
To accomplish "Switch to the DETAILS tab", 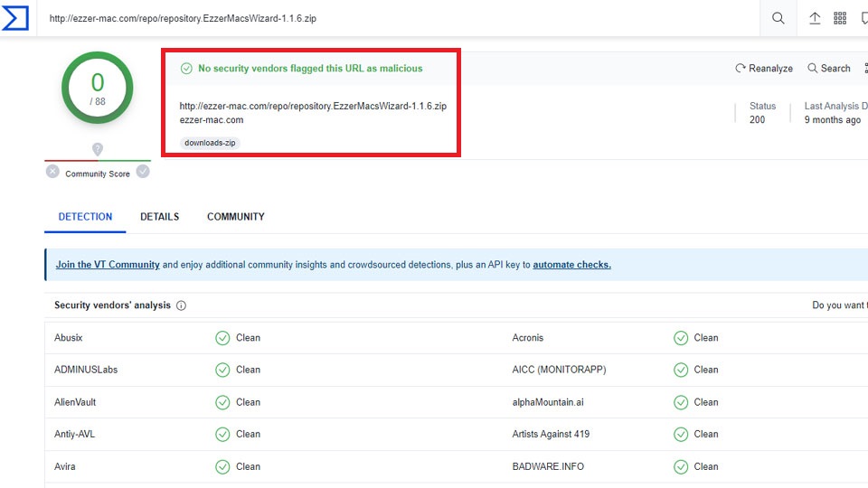I will 159,216.
